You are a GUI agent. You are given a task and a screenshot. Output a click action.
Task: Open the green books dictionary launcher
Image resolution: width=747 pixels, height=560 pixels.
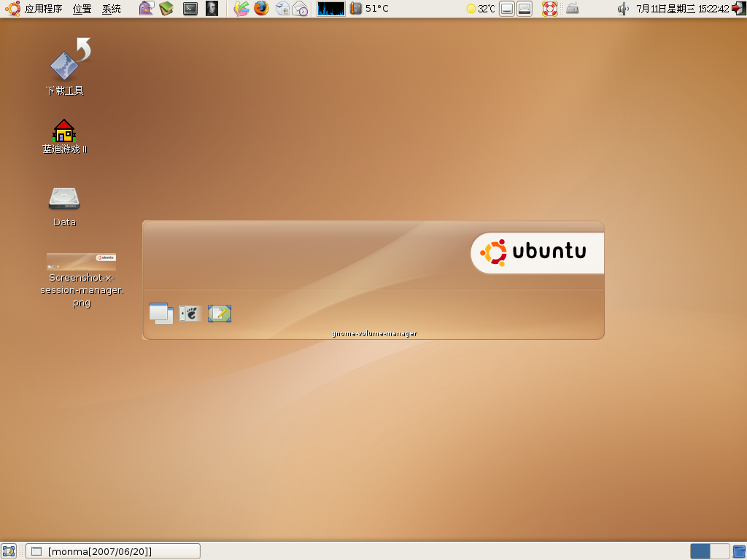(x=166, y=9)
